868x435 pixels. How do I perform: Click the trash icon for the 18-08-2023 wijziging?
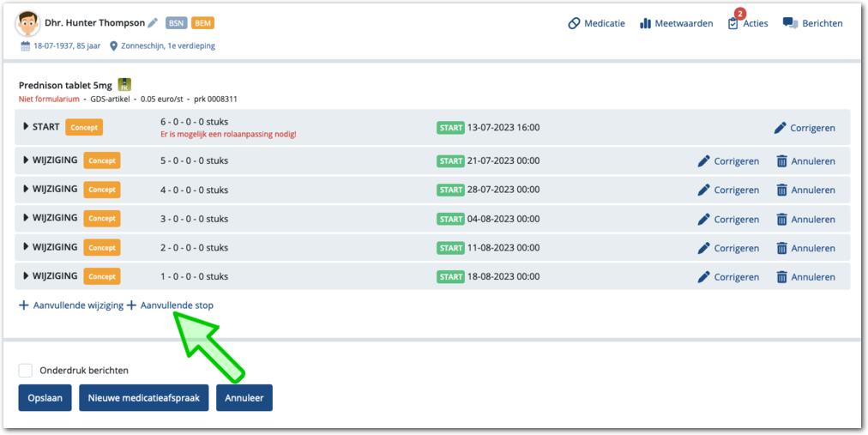pyautogui.click(x=781, y=277)
